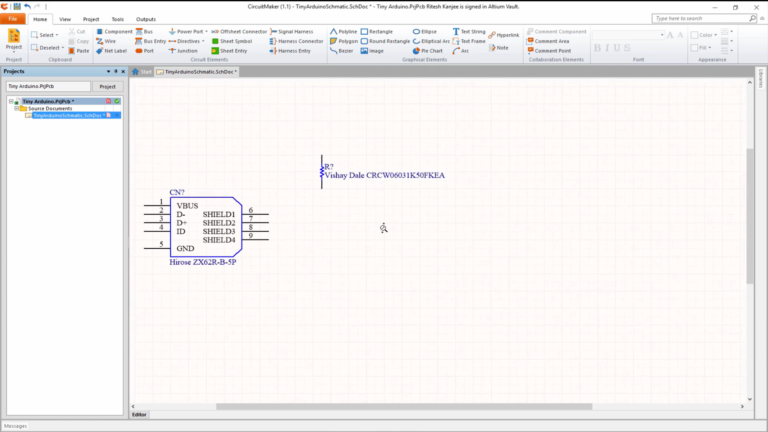Place a Text String
The image size is (768, 432).
(x=469, y=31)
